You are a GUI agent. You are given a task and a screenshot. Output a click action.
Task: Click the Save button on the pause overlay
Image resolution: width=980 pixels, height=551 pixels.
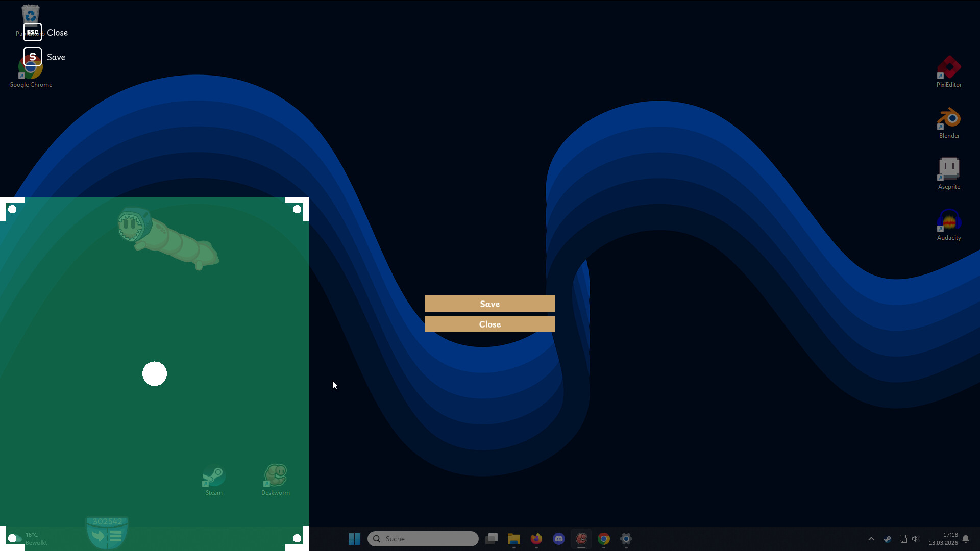(x=489, y=304)
